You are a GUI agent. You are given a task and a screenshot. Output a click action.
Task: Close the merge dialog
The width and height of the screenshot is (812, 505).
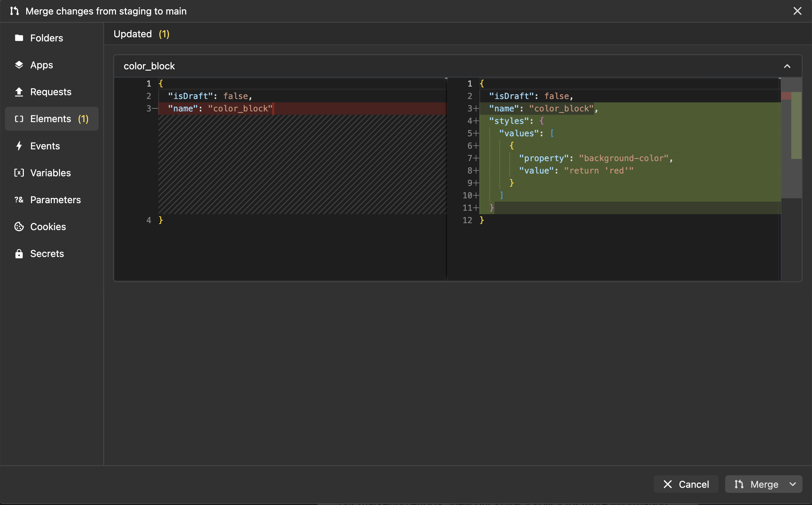click(797, 11)
